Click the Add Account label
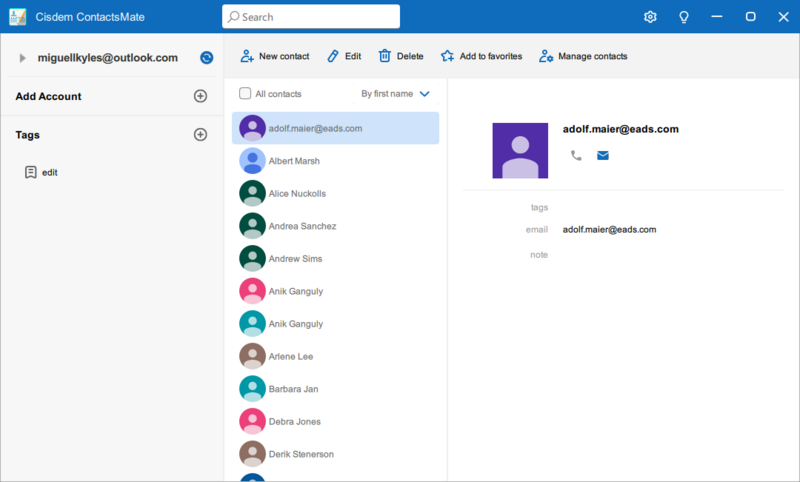This screenshot has width=800, height=482. click(48, 96)
